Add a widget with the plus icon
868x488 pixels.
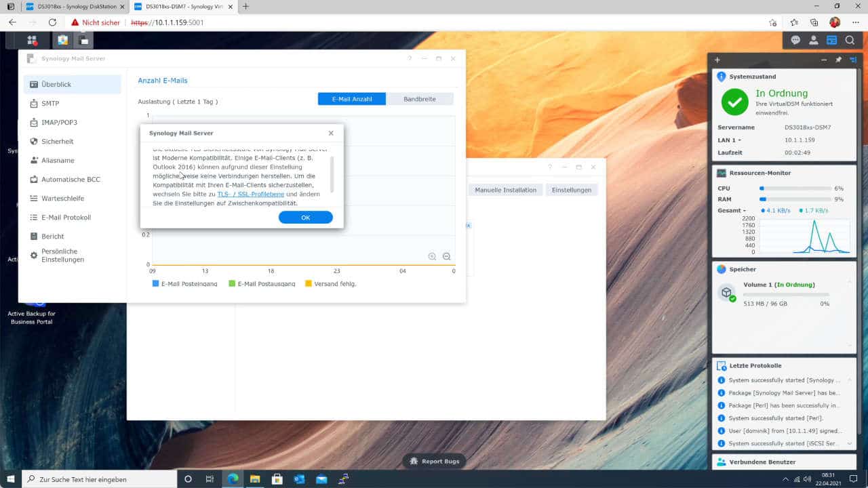pos(717,60)
